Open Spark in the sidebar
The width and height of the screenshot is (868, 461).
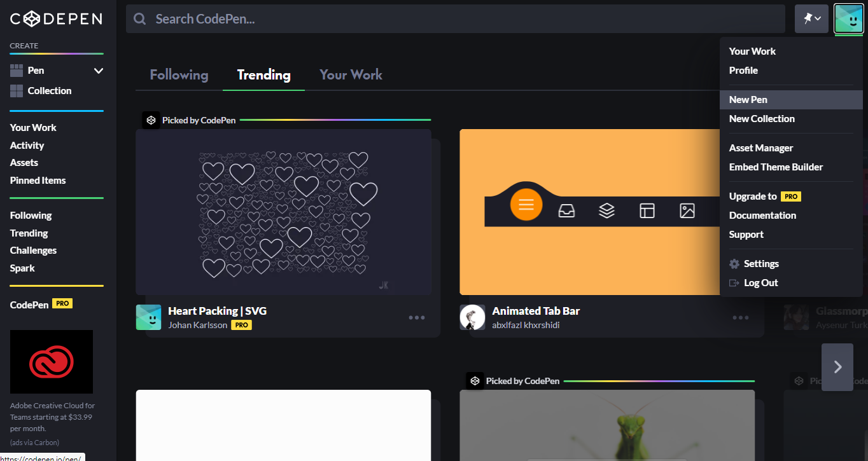tap(22, 268)
